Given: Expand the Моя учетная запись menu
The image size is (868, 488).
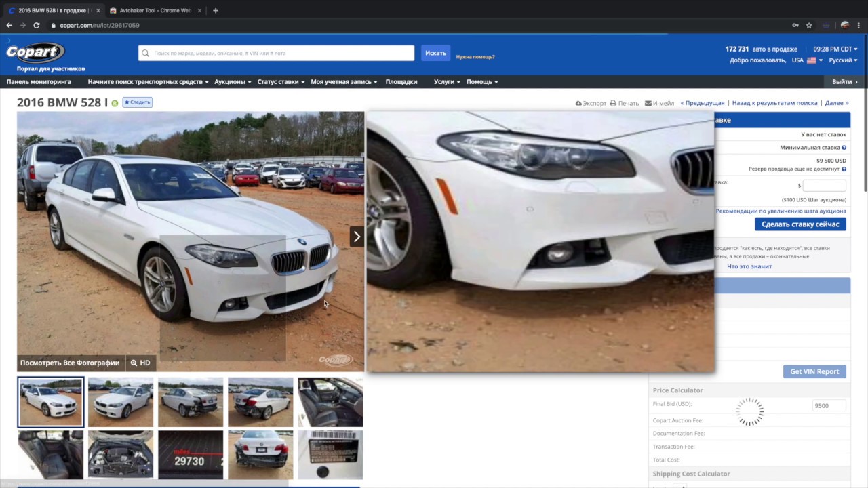Looking at the screenshot, I should [x=344, y=82].
